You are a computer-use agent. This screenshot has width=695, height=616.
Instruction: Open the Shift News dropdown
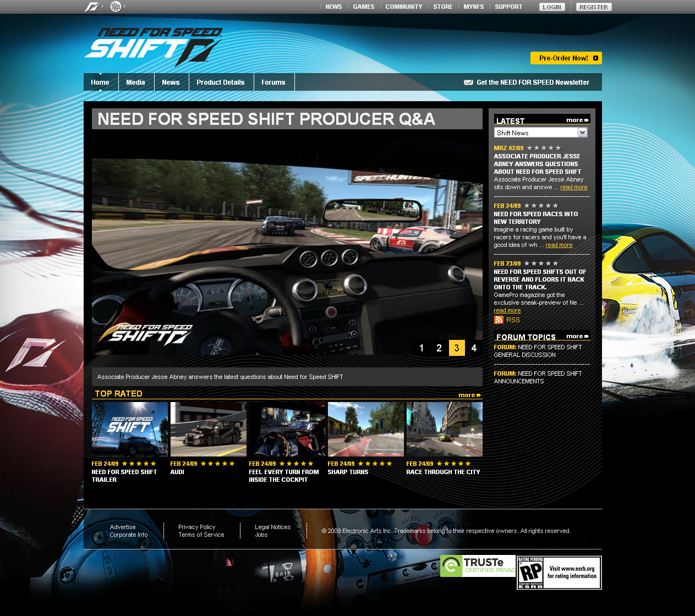click(x=541, y=133)
